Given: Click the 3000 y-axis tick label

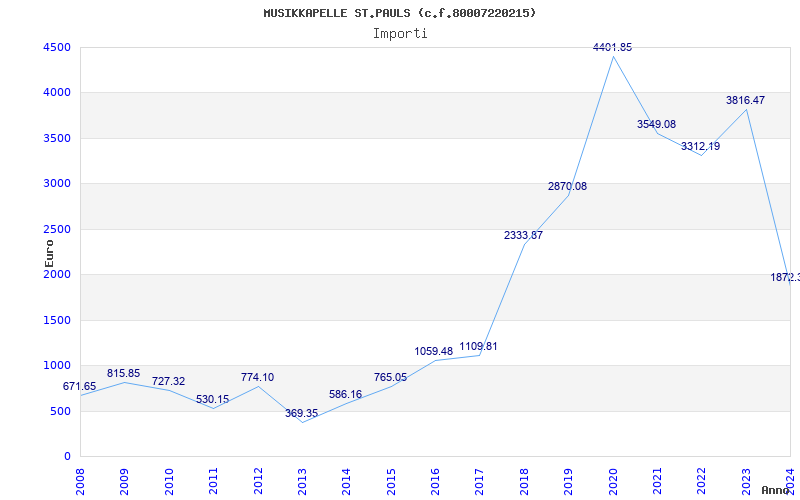Looking at the screenshot, I should click(57, 184).
